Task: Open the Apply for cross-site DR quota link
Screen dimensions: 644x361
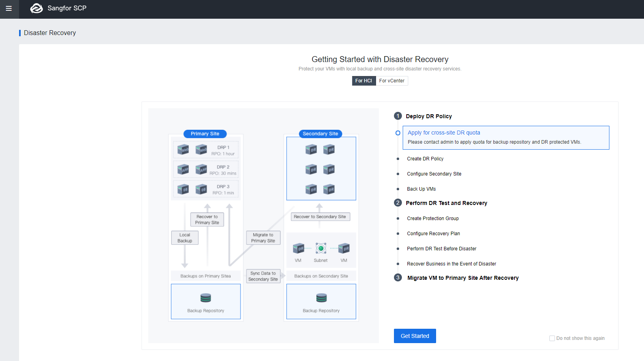Action: (x=444, y=133)
